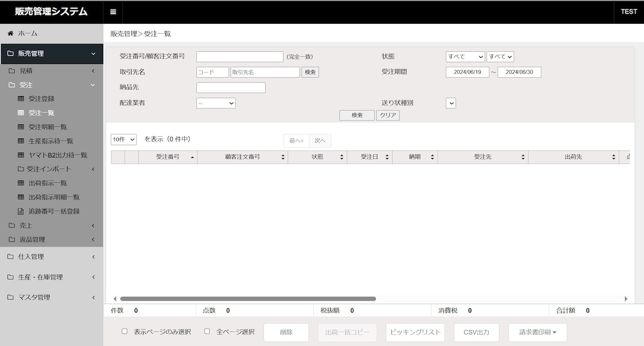Sort the table by 状態 column

point(318,157)
